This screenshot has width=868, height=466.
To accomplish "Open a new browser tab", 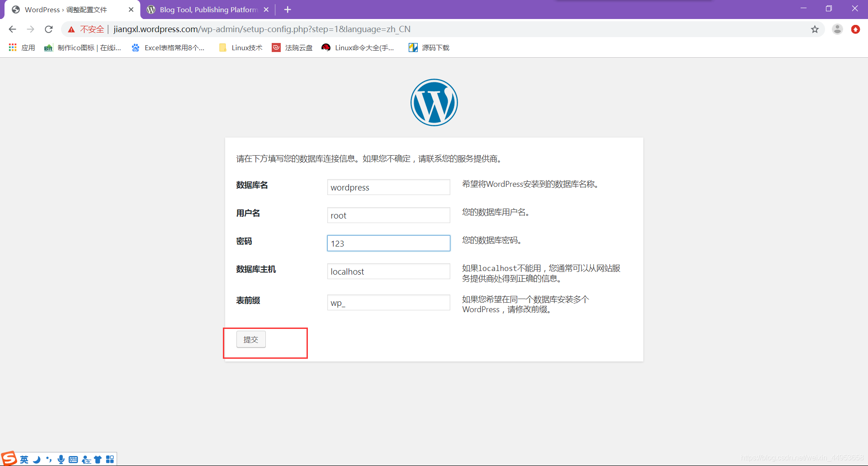I will point(288,10).
